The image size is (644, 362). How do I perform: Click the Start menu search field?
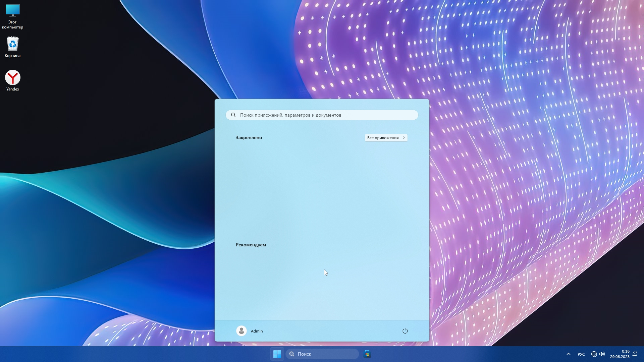click(x=322, y=115)
